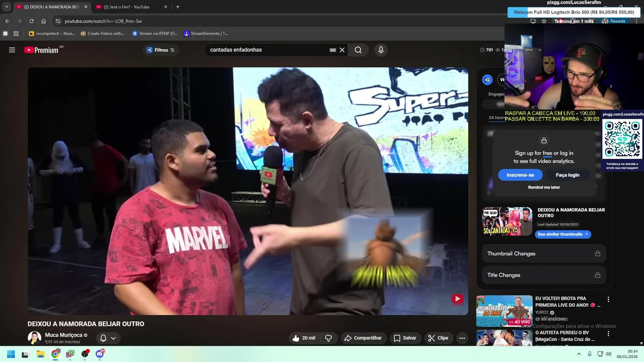Open File Explorer from the taskbar

[41, 354]
